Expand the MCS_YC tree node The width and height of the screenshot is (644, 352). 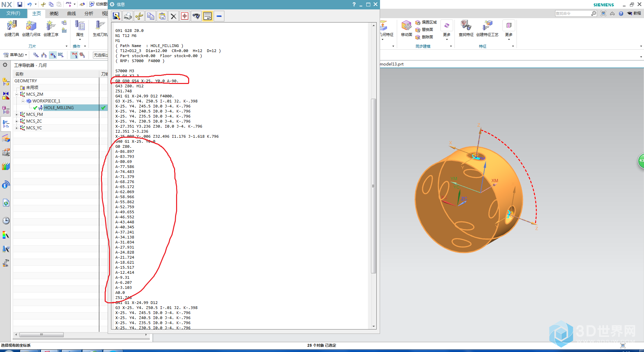point(16,128)
